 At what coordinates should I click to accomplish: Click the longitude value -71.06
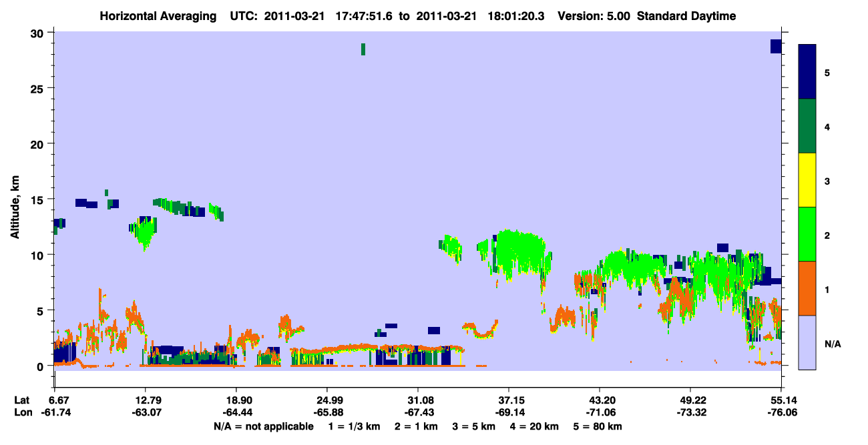tap(600, 412)
